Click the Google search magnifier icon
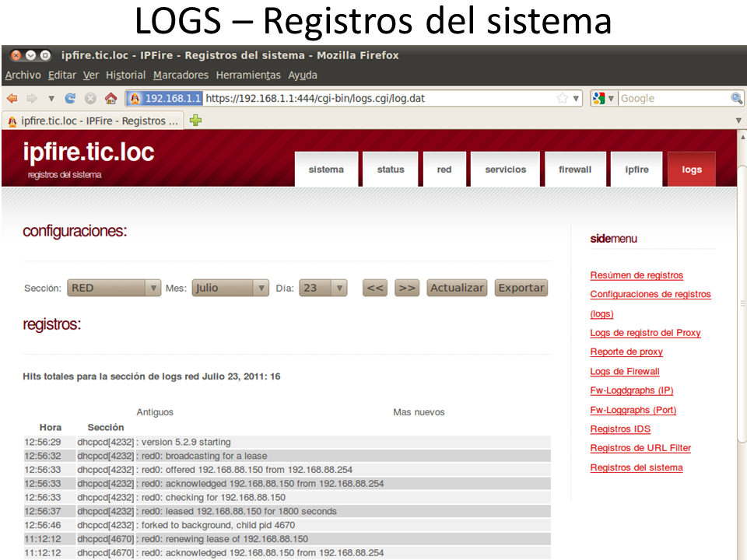 [736, 99]
